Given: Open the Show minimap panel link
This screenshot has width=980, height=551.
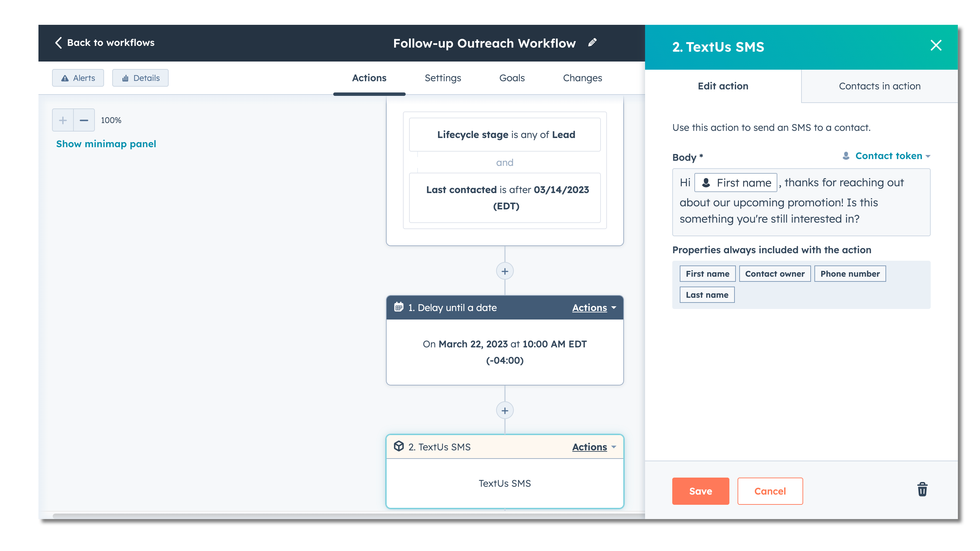Looking at the screenshot, I should [x=106, y=144].
